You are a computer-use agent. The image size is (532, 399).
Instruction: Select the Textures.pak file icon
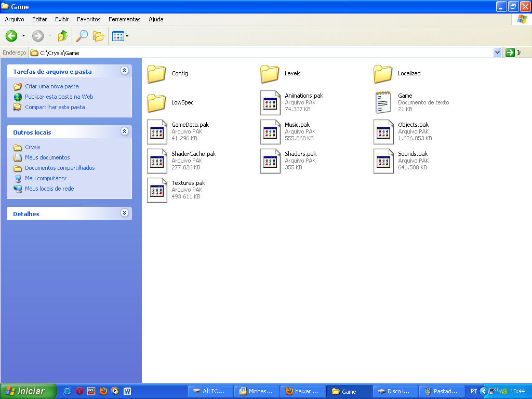(x=157, y=190)
